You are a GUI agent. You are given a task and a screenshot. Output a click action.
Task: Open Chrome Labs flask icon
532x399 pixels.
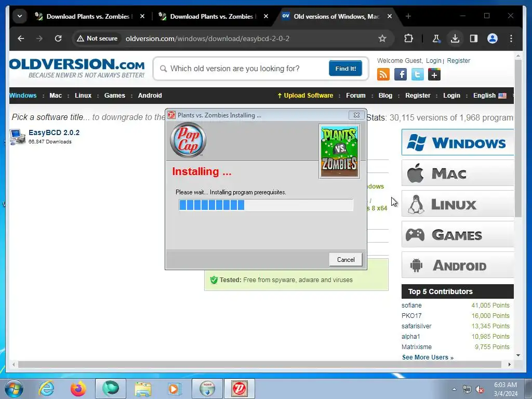(436, 38)
